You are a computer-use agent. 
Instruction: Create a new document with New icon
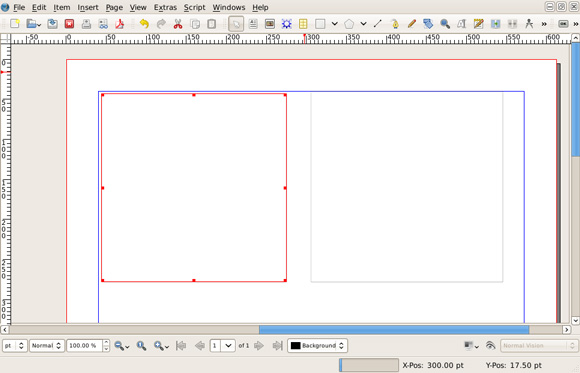pos(15,24)
